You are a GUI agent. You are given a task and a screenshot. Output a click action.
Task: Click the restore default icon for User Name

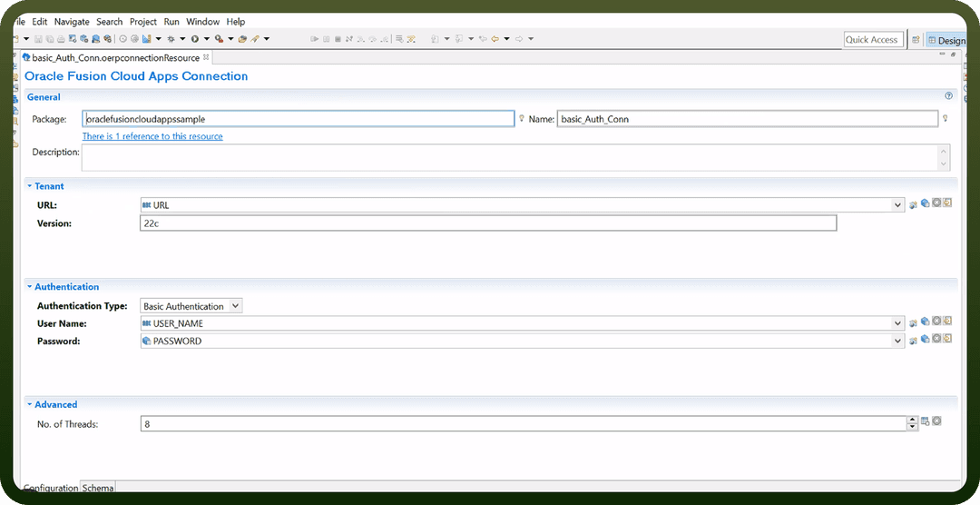[x=946, y=321]
